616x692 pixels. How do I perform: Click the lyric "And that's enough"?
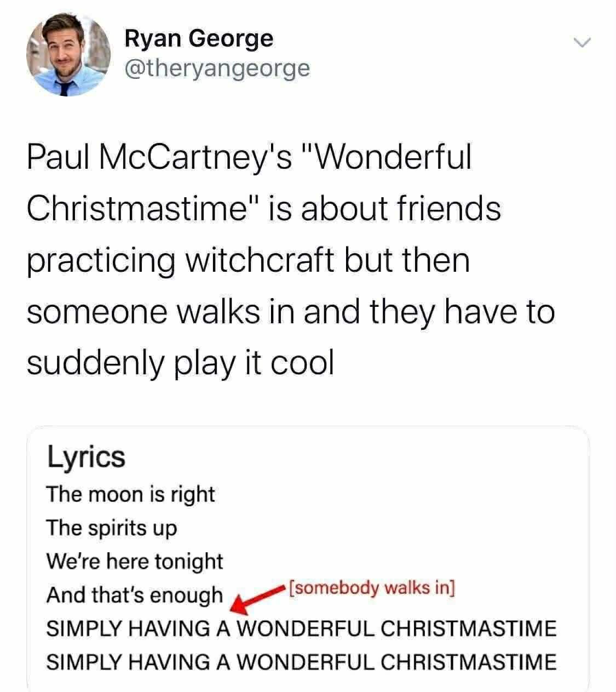(x=135, y=594)
